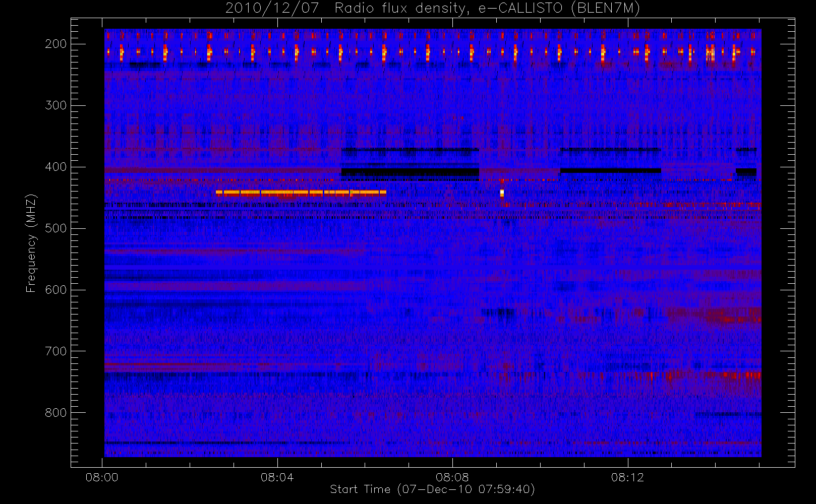Click the 08:08 time tick label
The image size is (816, 504).
pos(452,477)
